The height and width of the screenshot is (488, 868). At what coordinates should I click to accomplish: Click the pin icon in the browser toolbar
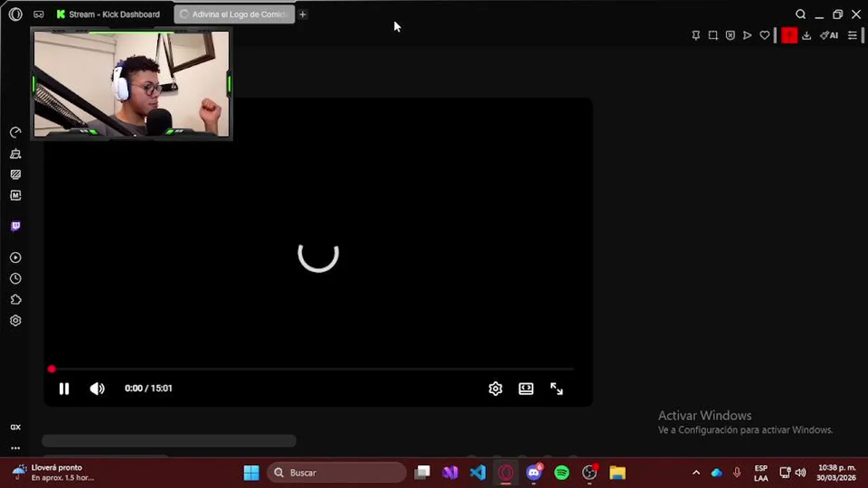[x=696, y=35]
